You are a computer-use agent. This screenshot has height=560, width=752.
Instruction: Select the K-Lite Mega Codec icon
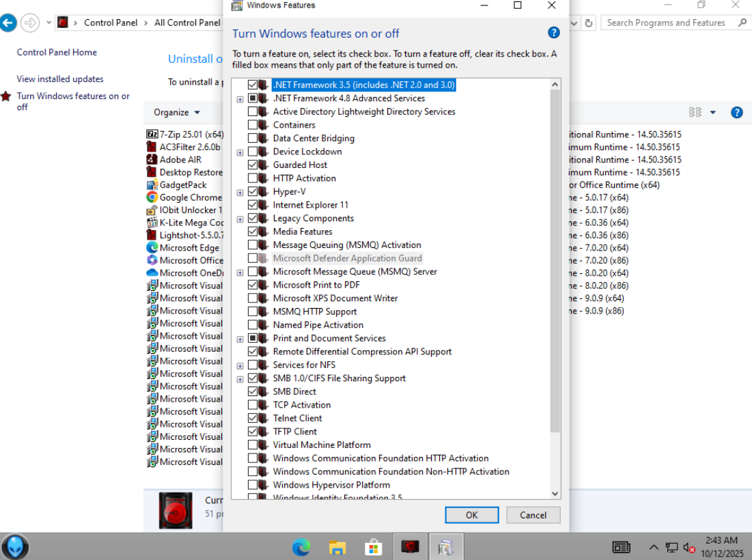(x=152, y=223)
